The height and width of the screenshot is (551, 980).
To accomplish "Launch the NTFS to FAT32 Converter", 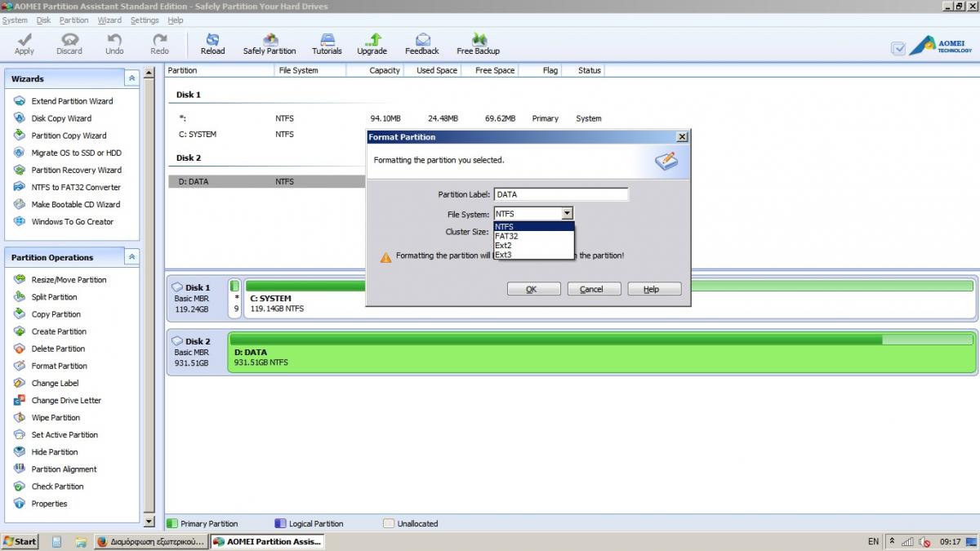I will click(x=76, y=187).
